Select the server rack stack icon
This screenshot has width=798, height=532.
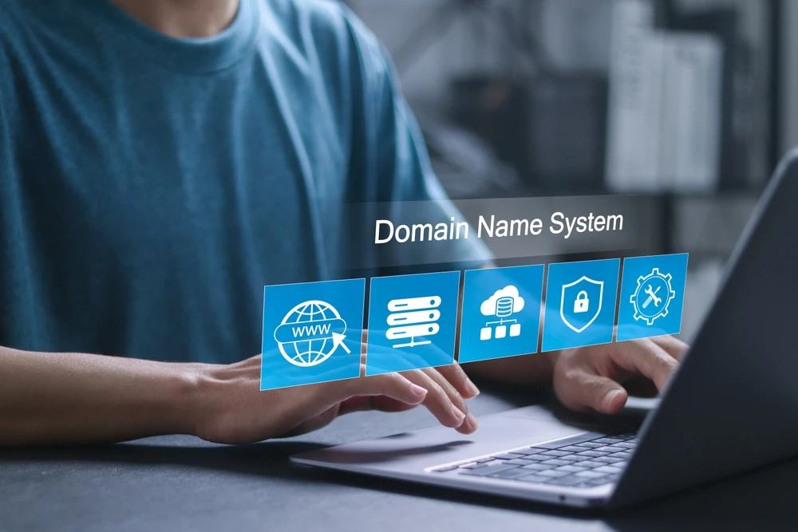click(x=413, y=322)
